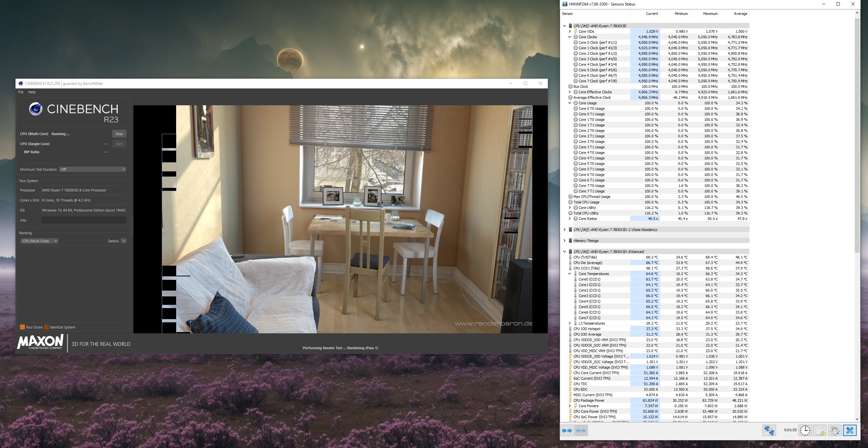Click HWiNFO vertical scrollbar thumb

[857, 135]
